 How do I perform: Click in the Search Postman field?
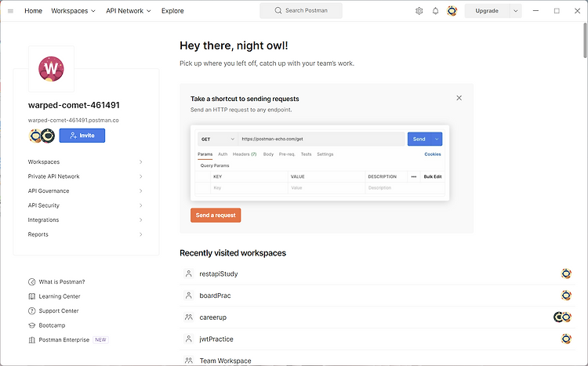point(301,10)
